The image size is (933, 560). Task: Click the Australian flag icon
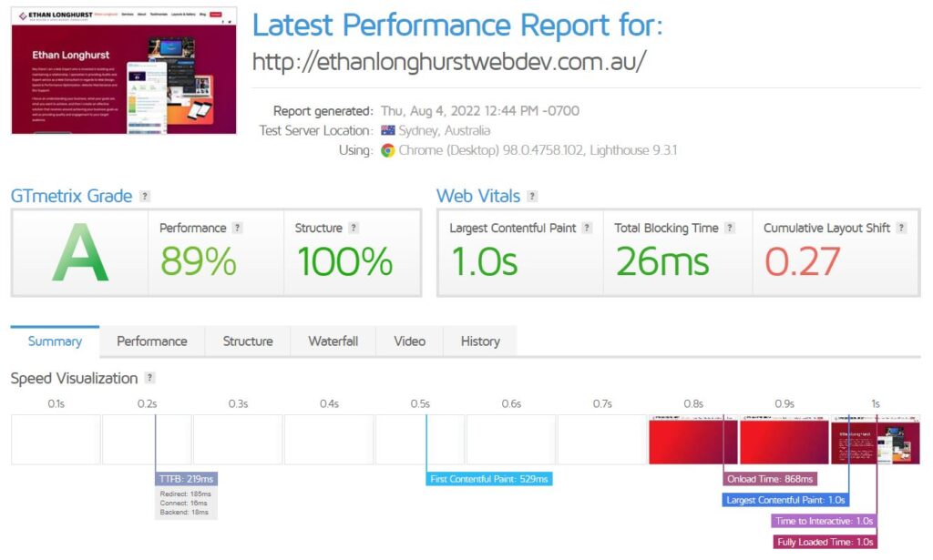(x=388, y=130)
